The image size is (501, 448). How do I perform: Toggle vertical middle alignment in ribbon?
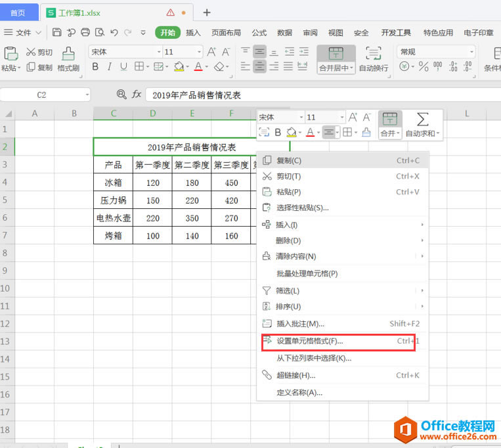click(260, 51)
